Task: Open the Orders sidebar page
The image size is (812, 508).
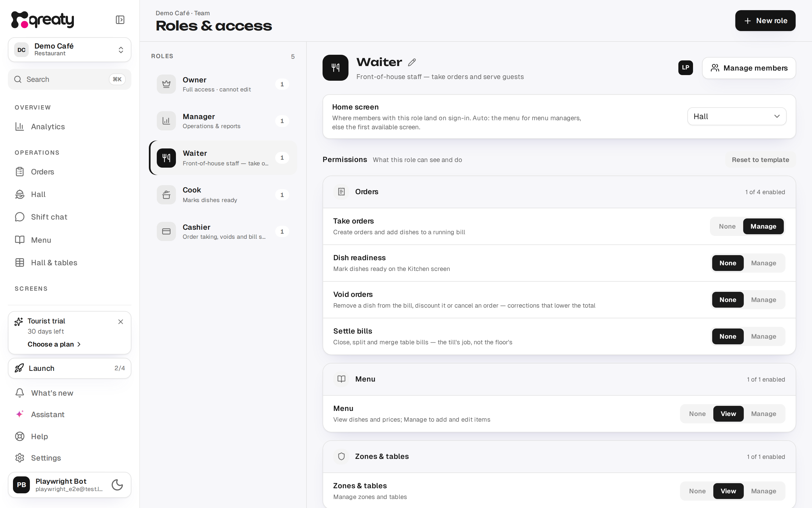Action: [x=69, y=172]
